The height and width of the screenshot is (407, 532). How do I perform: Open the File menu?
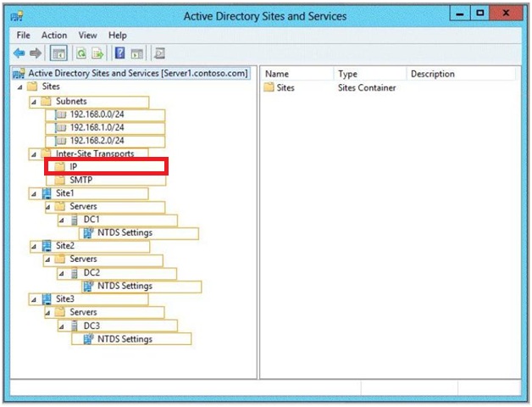(x=24, y=36)
